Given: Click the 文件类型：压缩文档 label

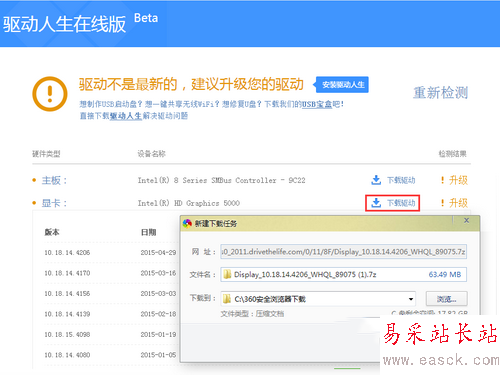Looking at the screenshot, I should click(252, 314).
